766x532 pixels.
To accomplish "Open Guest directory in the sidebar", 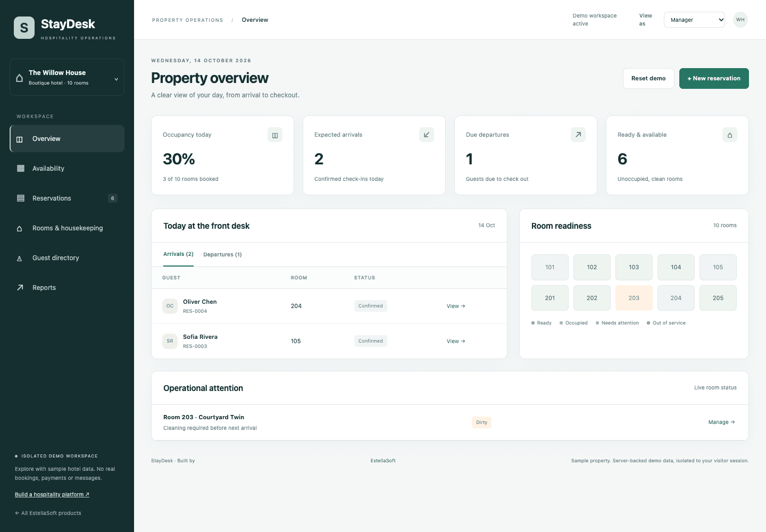I will coord(67,258).
